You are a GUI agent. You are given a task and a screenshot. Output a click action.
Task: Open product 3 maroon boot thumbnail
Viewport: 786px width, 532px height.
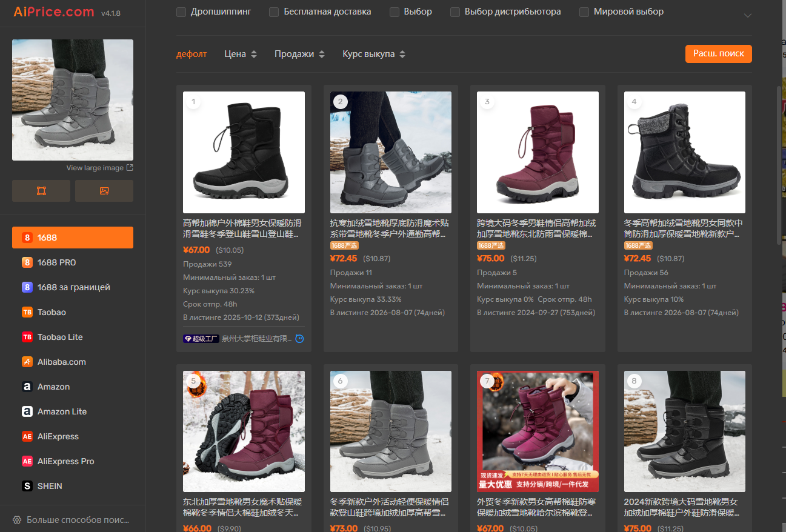tap(538, 152)
